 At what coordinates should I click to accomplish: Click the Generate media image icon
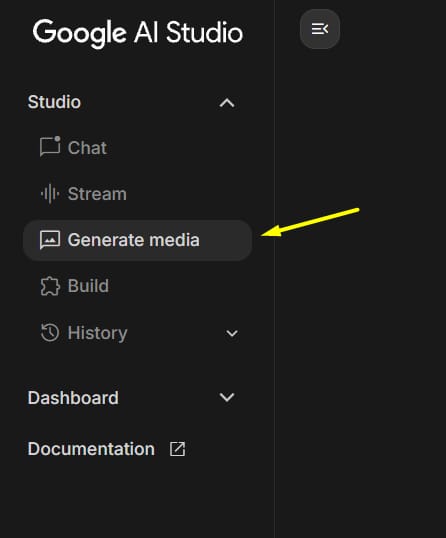50,239
